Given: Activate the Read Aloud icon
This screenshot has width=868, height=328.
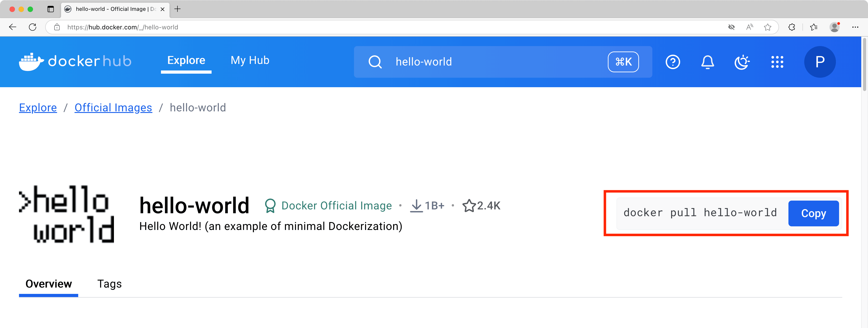Looking at the screenshot, I should [x=749, y=27].
